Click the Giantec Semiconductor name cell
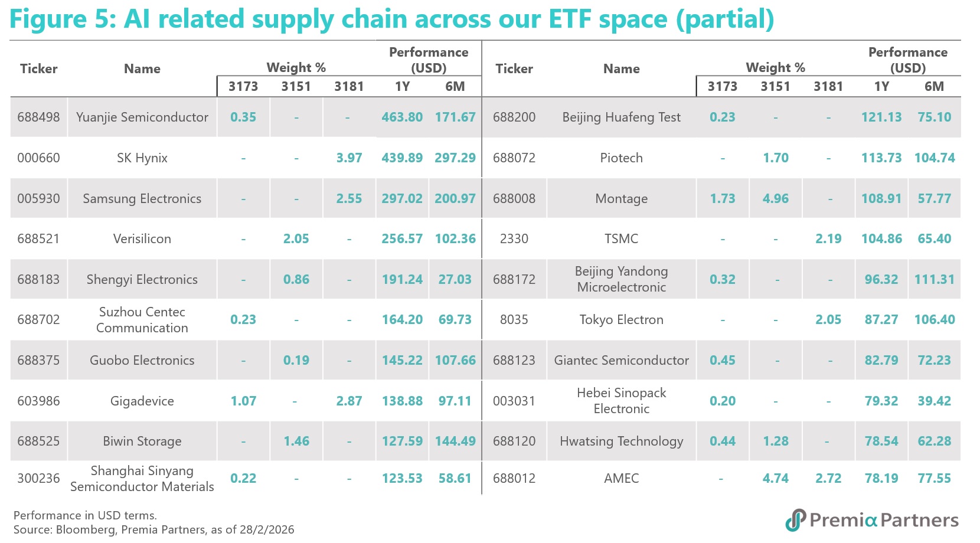980x543 pixels. (x=621, y=361)
